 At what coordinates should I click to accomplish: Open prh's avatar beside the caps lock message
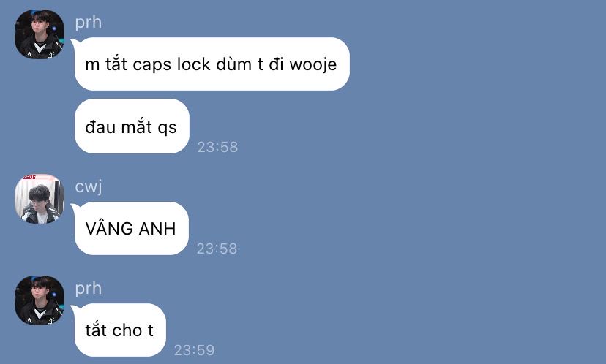pyautogui.click(x=40, y=34)
